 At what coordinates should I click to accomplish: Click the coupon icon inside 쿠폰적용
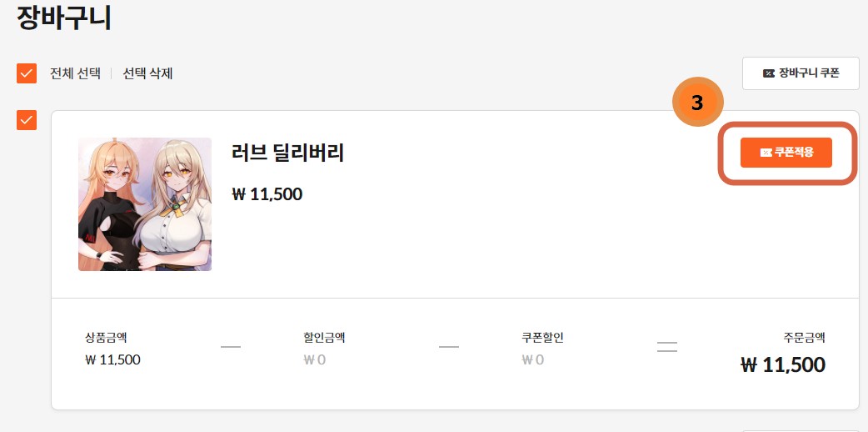pyautogui.click(x=766, y=153)
